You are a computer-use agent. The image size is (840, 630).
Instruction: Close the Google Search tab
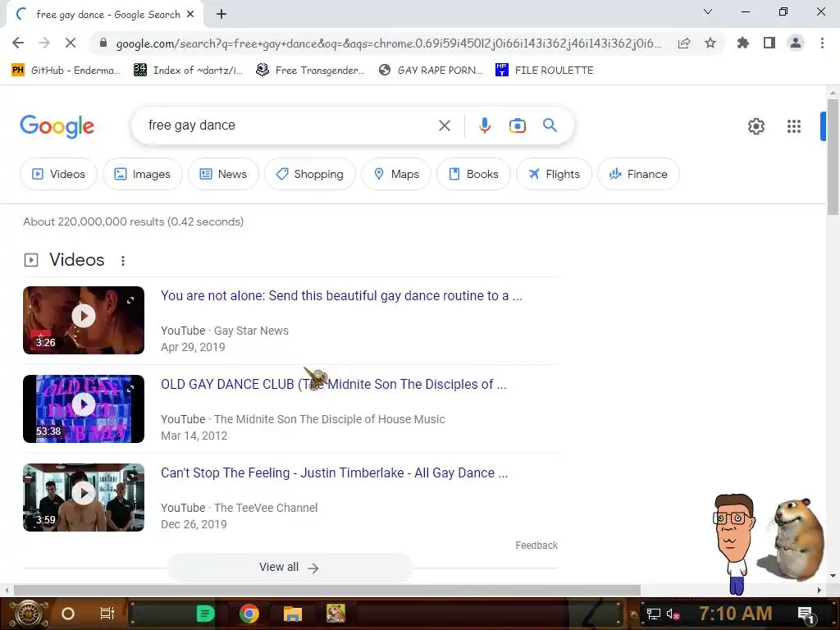click(x=190, y=15)
